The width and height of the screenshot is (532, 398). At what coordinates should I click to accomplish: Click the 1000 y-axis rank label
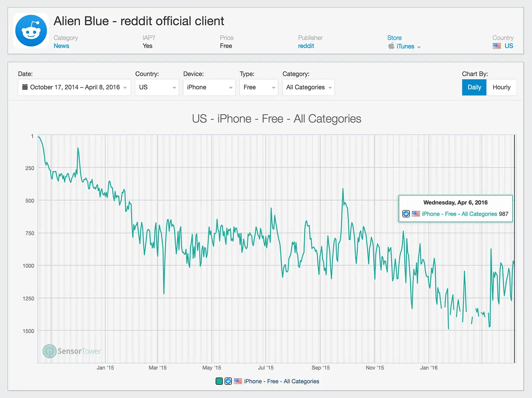pyautogui.click(x=28, y=266)
